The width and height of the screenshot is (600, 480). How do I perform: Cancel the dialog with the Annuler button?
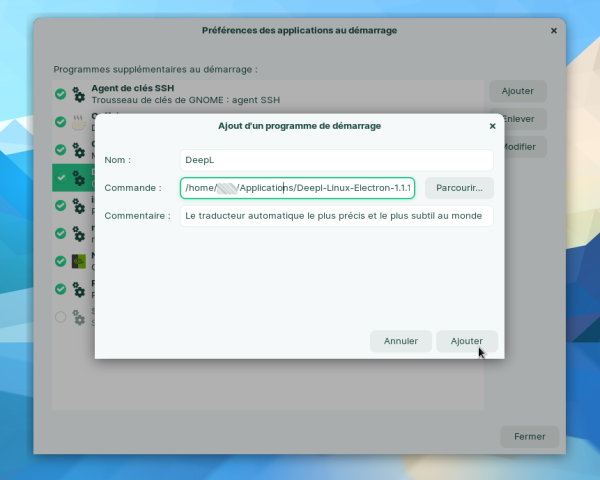pyautogui.click(x=400, y=341)
